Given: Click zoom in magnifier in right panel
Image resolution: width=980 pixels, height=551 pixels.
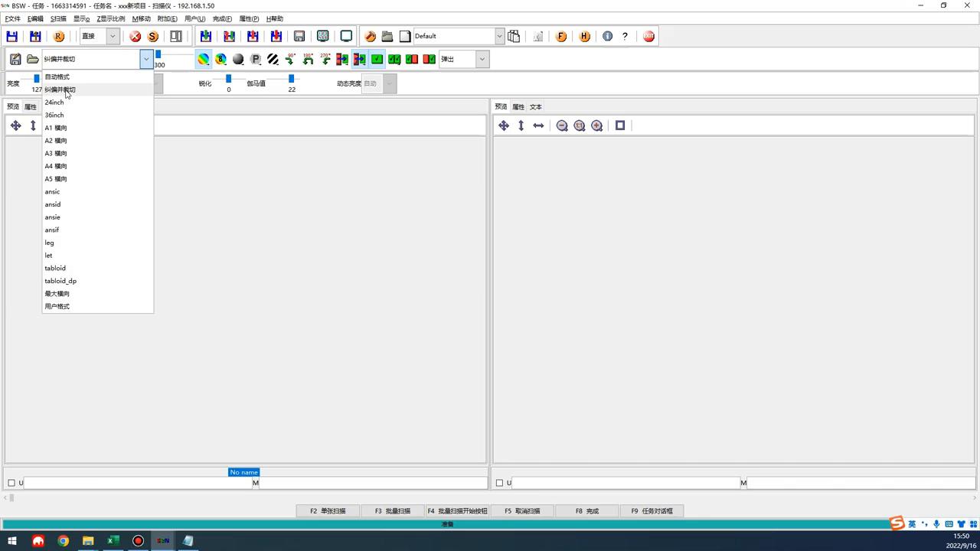Looking at the screenshot, I should pyautogui.click(x=597, y=126).
